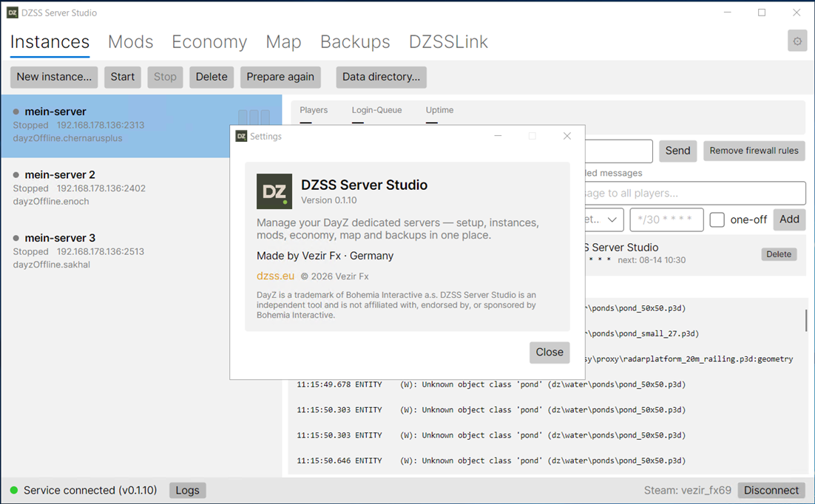Click the address 192.168.178.136:2513

(101, 251)
